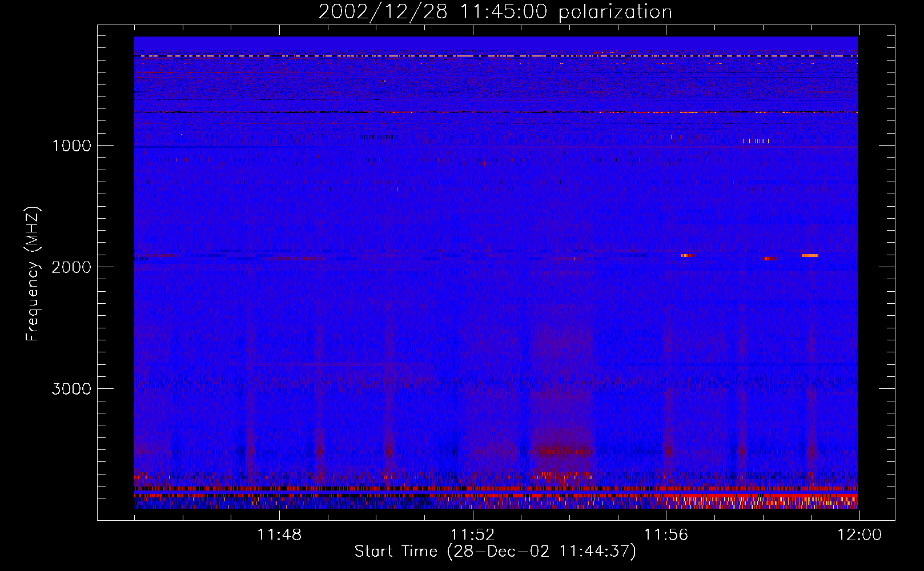924x571 pixels.
Task: Click the 2000 frequency tick label
Action: click(71, 267)
